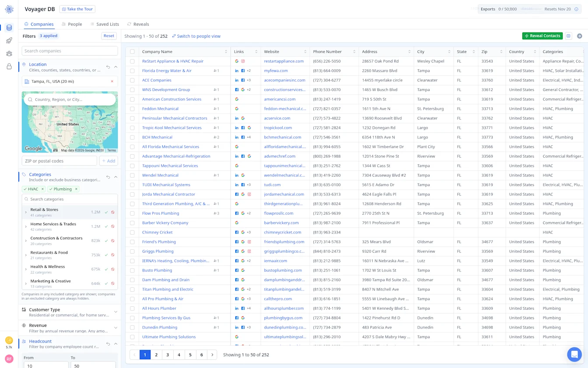Expand the Health & Wellness category group
Screen dimensions: 588x368
(26, 269)
